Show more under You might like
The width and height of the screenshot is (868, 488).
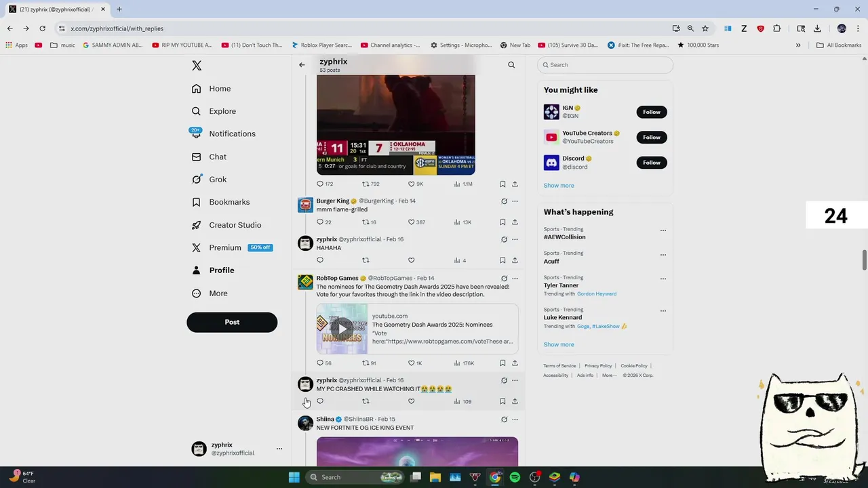(x=559, y=186)
